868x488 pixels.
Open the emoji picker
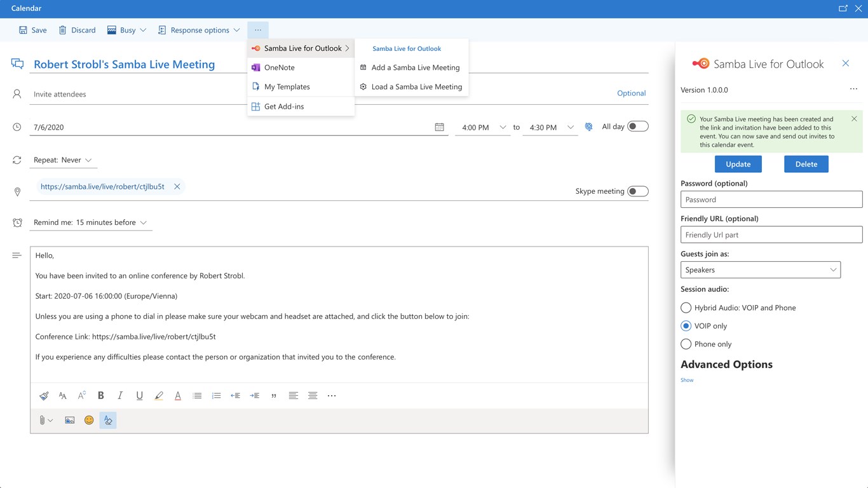[x=89, y=420]
